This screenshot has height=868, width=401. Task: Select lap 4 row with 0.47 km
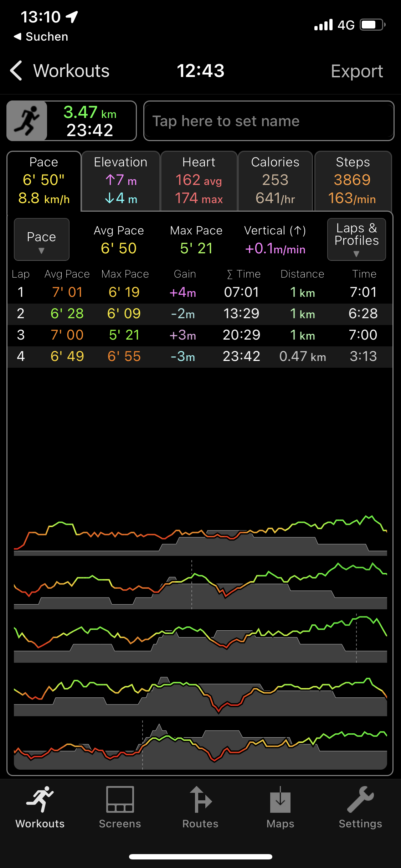200,356
